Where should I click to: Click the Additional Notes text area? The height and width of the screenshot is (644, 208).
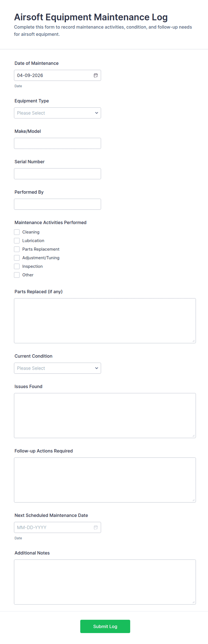click(x=105, y=582)
